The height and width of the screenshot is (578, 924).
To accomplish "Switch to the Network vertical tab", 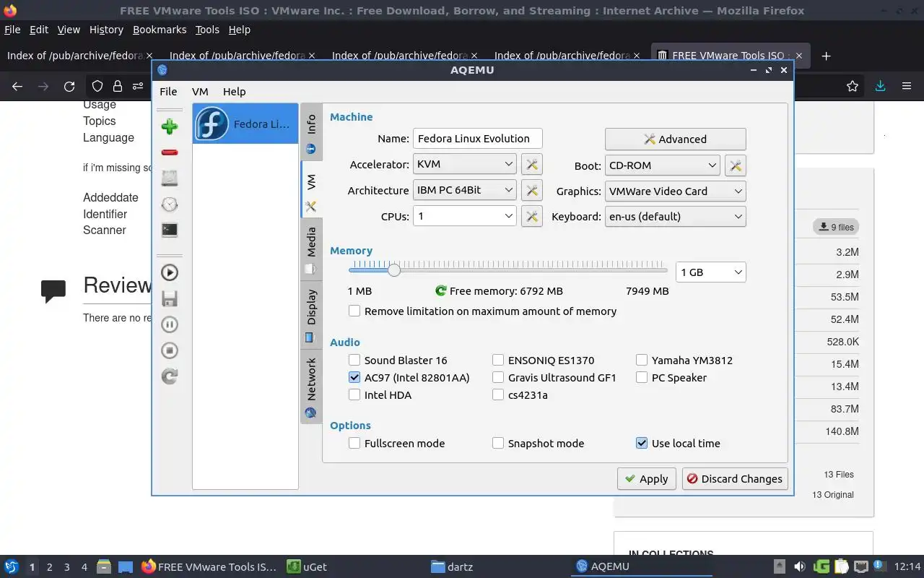I will point(311,387).
